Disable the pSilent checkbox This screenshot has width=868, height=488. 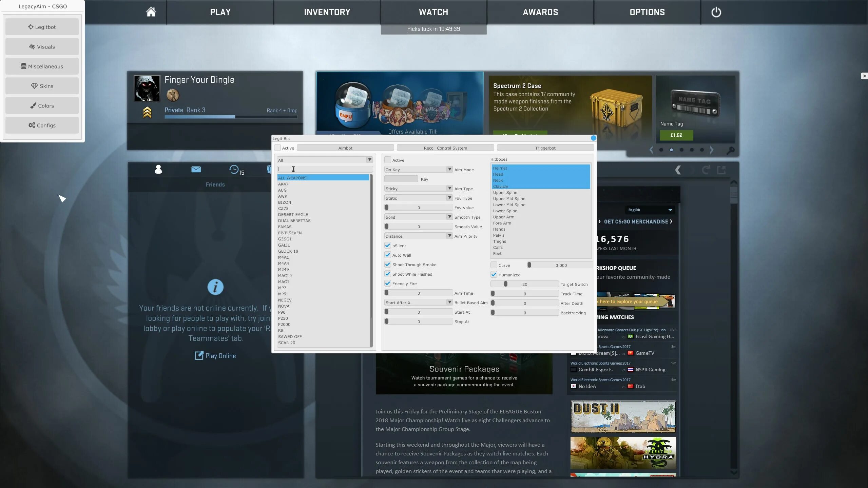[x=388, y=246]
